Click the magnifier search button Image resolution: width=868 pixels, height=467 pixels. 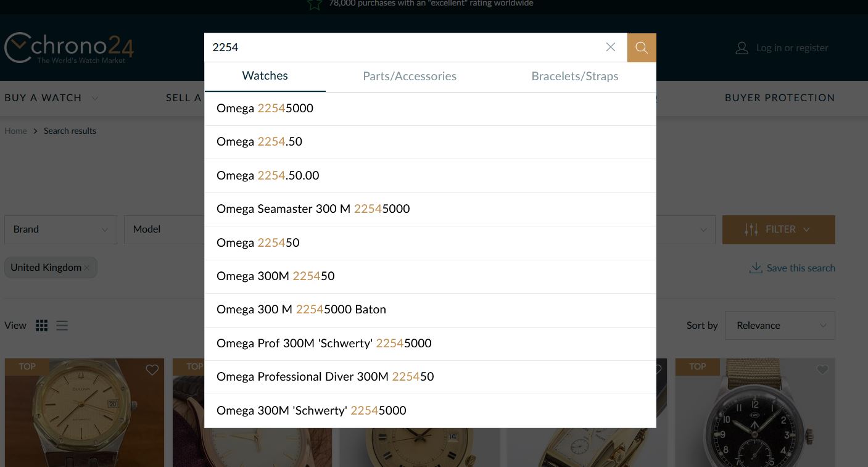pyautogui.click(x=642, y=48)
